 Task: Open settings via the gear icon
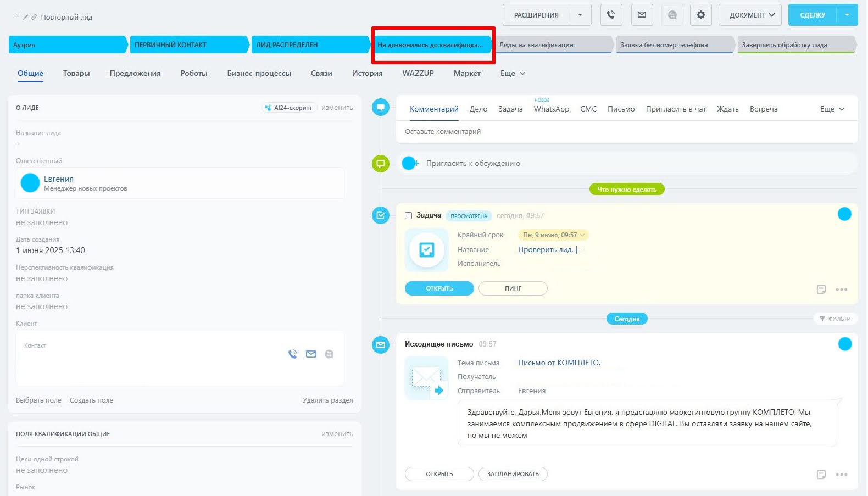700,15
